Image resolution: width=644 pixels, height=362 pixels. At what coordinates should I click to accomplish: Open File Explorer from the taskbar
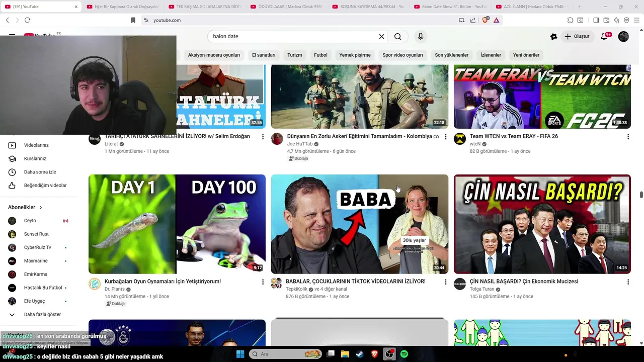click(x=345, y=354)
